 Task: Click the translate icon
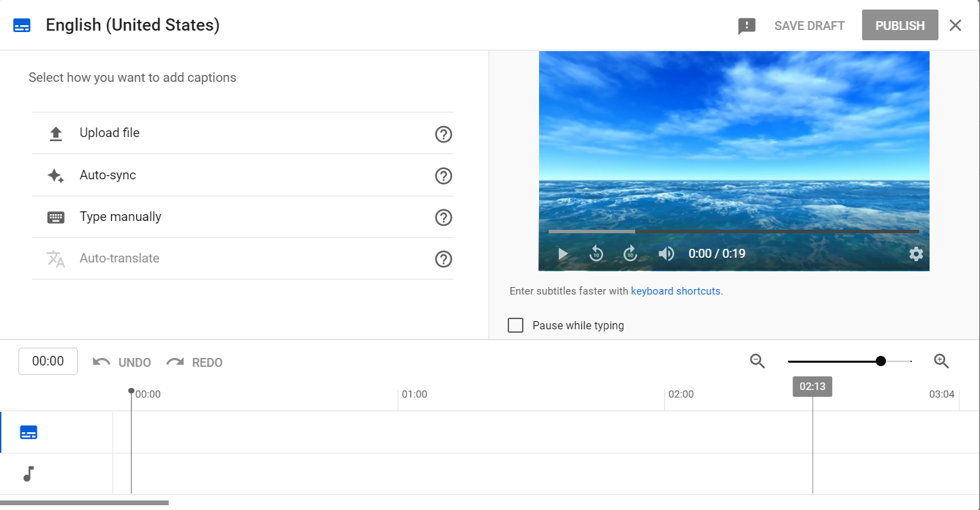(x=56, y=259)
